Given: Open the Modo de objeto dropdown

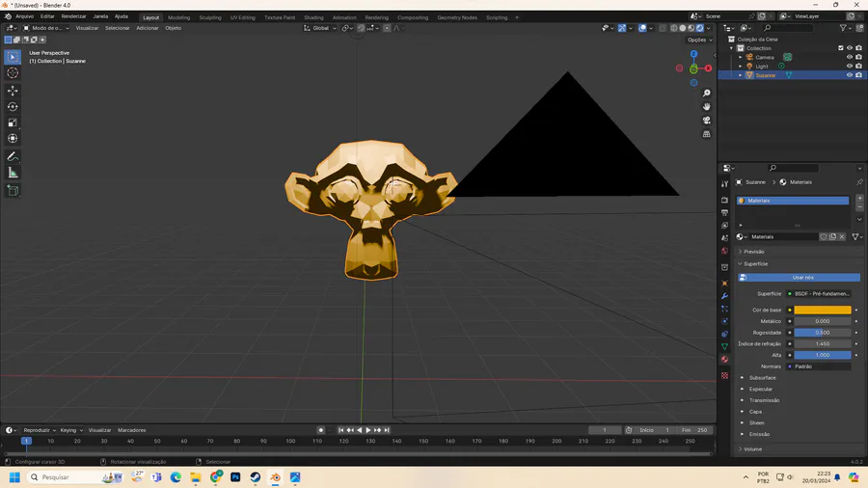Looking at the screenshot, I should tap(45, 28).
